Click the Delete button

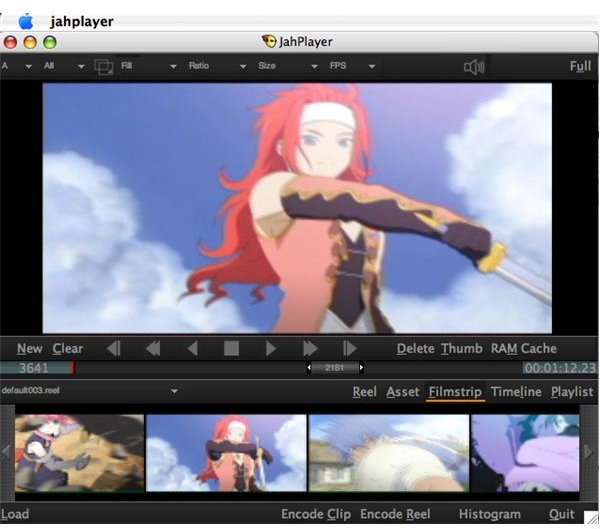pos(416,349)
